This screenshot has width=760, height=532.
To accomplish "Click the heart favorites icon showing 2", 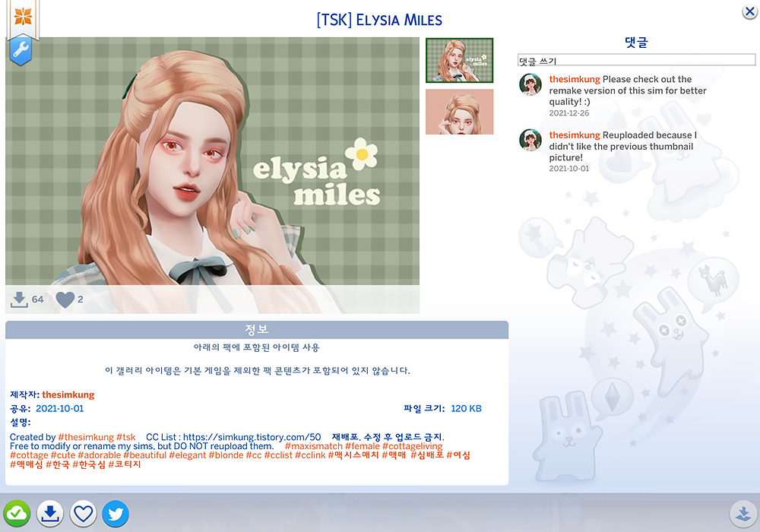I will 65,299.
